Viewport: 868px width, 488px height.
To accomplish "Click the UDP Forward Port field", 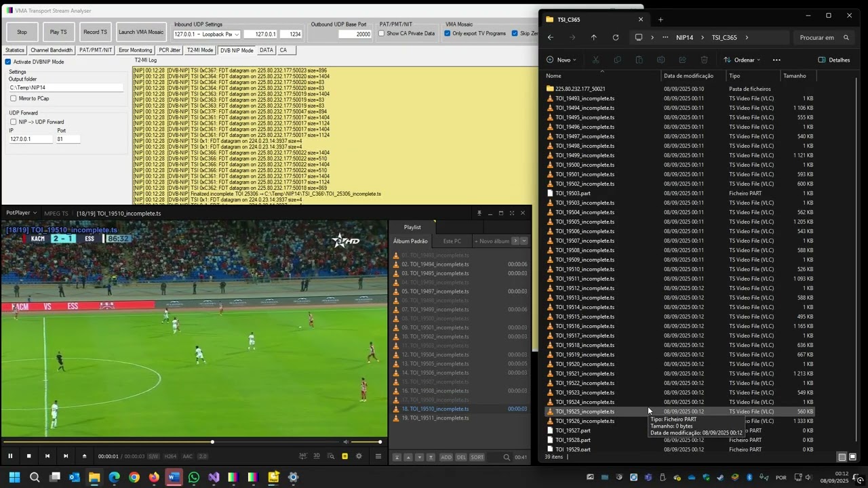I will pyautogui.click(x=68, y=139).
